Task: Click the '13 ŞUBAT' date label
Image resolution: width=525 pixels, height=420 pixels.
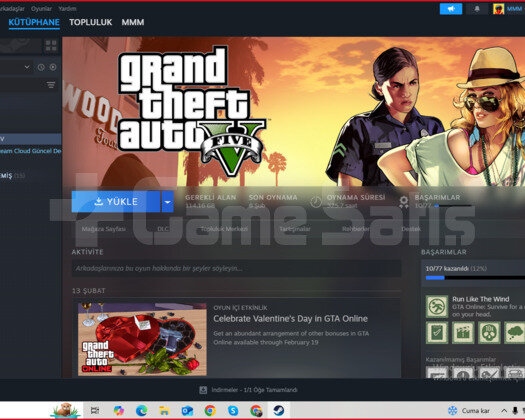Action: (x=89, y=291)
